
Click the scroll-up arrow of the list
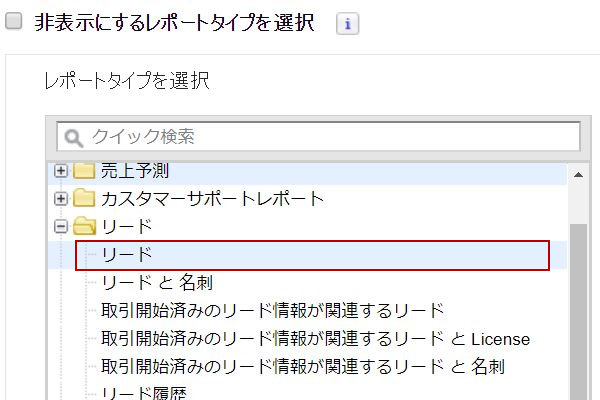(578, 175)
